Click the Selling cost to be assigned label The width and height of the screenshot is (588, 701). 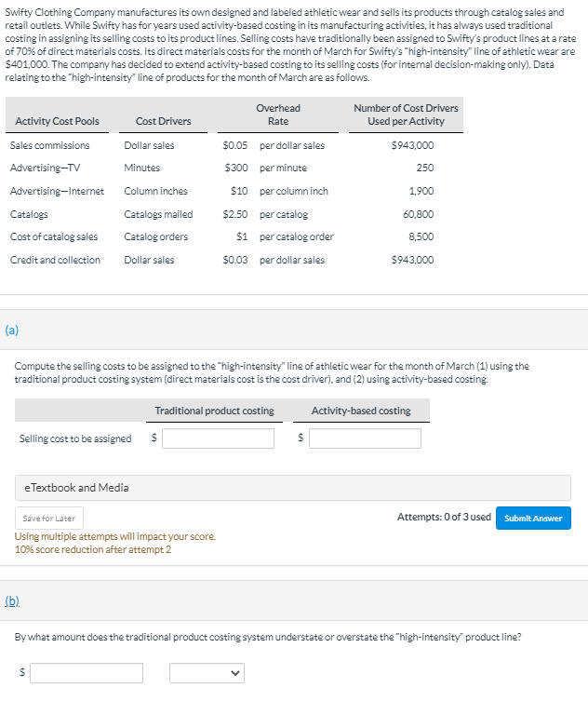(75, 438)
